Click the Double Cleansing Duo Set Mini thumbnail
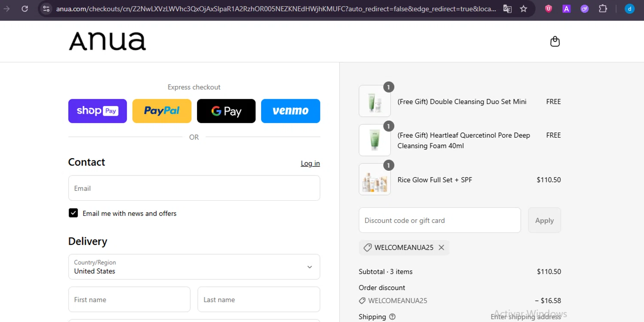The height and width of the screenshot is (322, 644). (x=375, y=101)
